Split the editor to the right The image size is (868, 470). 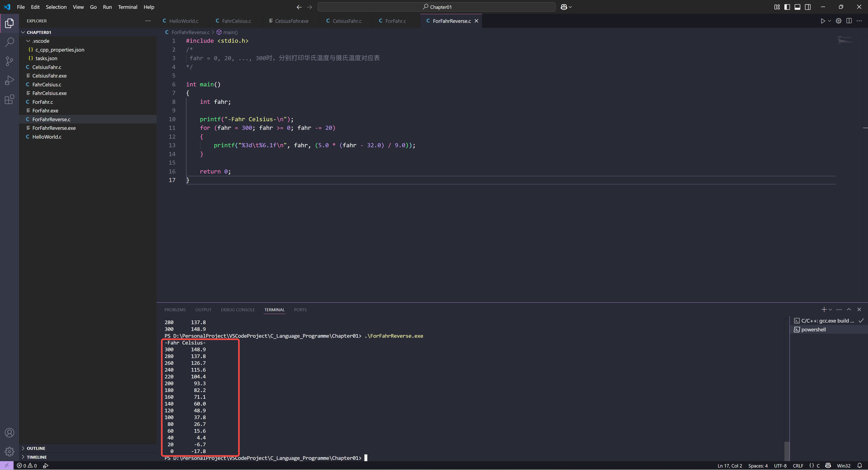click(x=849, y=21)
